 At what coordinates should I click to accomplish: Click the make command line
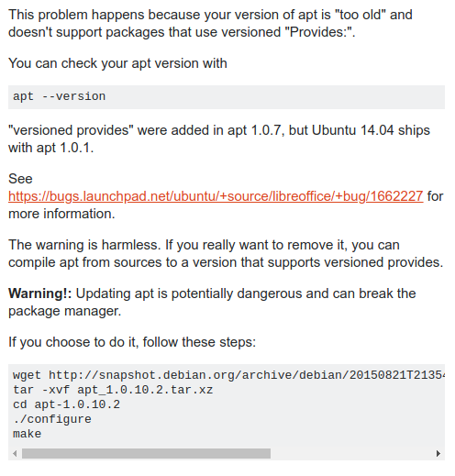pos(27,434)
